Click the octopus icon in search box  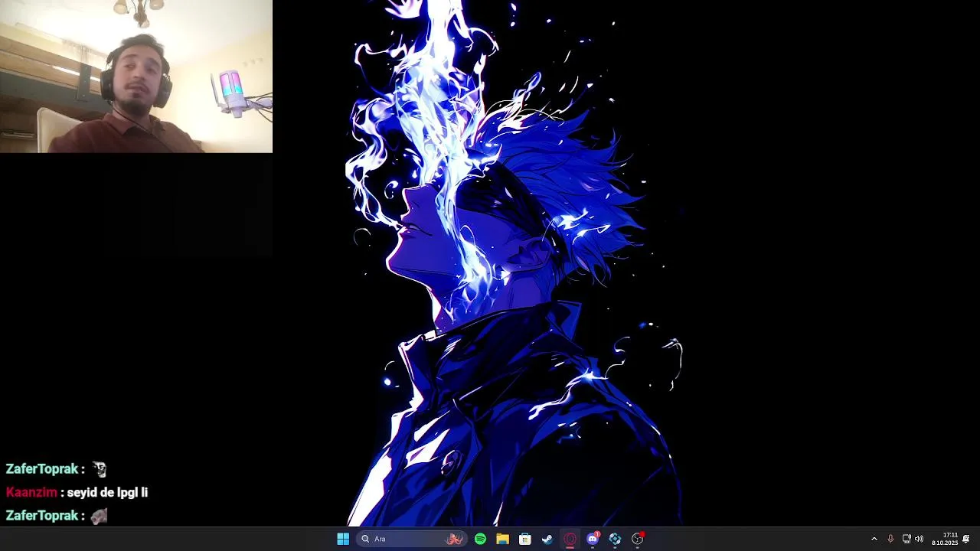455,539
